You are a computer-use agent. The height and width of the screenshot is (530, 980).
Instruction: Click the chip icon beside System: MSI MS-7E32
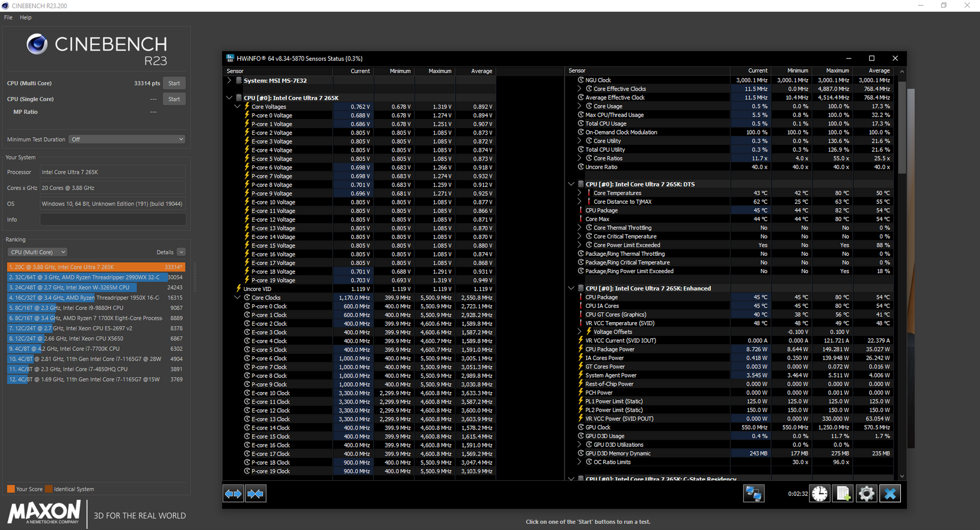[x=239, y=81]
